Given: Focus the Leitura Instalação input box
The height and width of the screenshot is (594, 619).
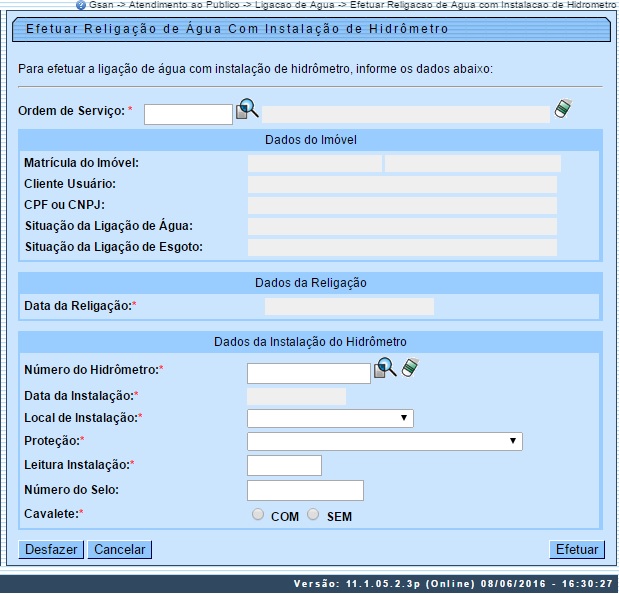Looking at the screenshot, I should (x=284, y=465).
